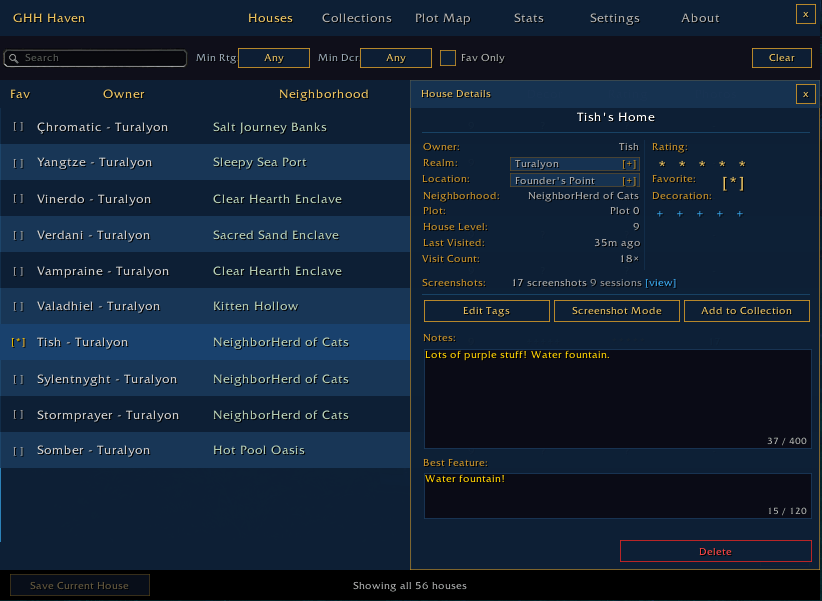822x601 pixels.
Task: Set rating to three stars
Action: tap(702, 164)
